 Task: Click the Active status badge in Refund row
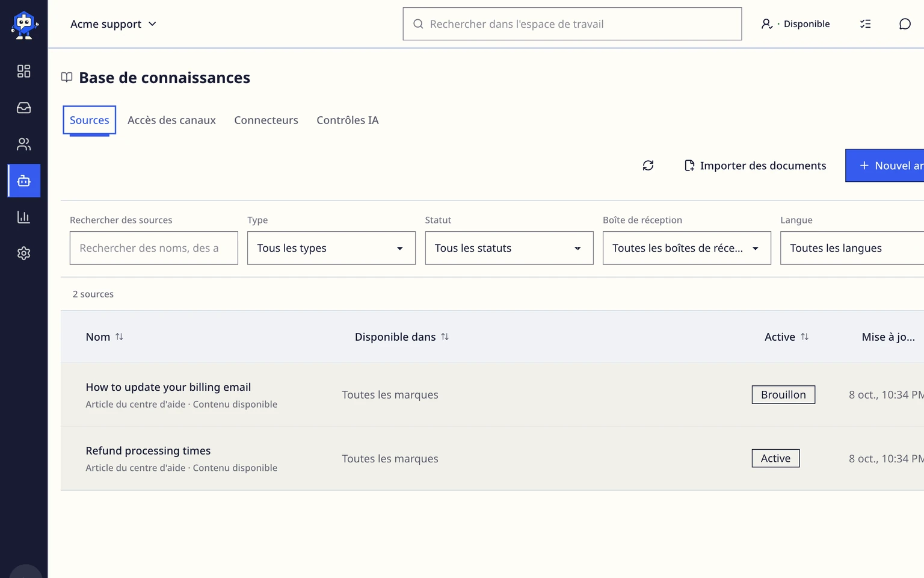[x=776, y=459]
